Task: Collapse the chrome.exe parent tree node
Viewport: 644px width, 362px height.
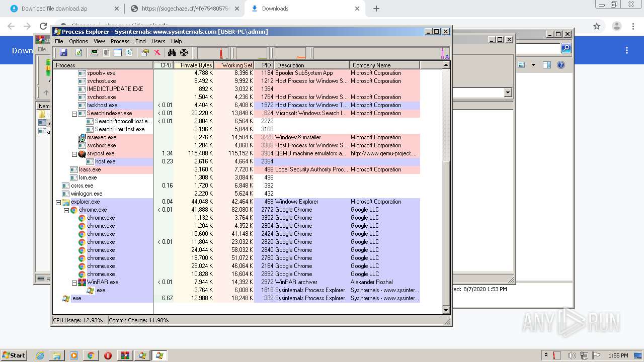Action: click(x=66, y=210)
